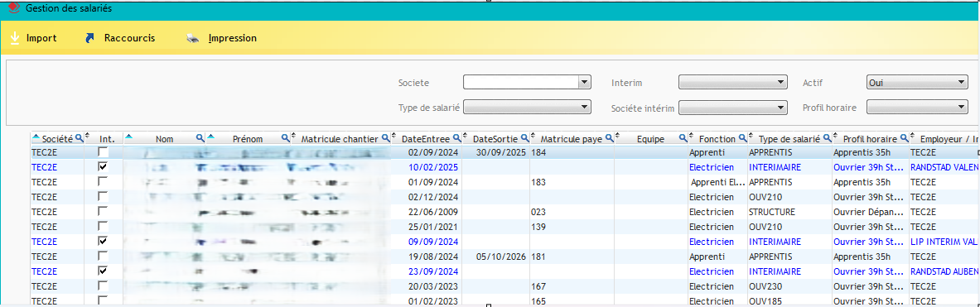Click the blue sort triangle beside Société header
980x307 pixels.
pyautogui.click(x=36, y=137)
